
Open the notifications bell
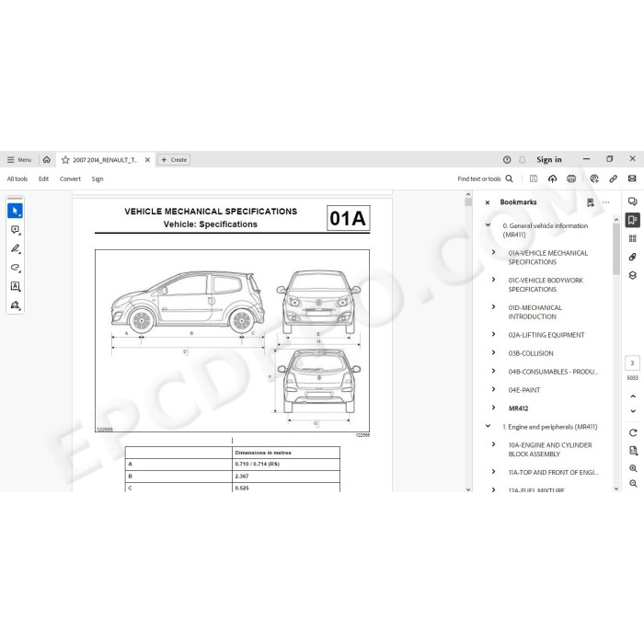tap(523, 160)
